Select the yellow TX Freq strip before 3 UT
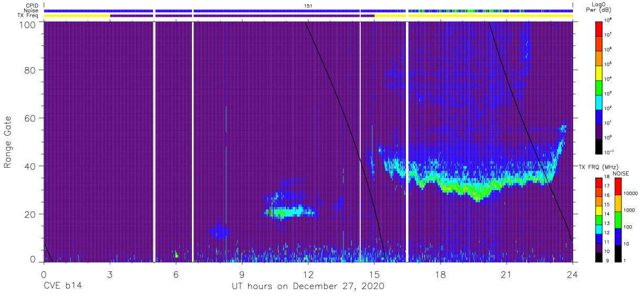 (x=77, y=16)
